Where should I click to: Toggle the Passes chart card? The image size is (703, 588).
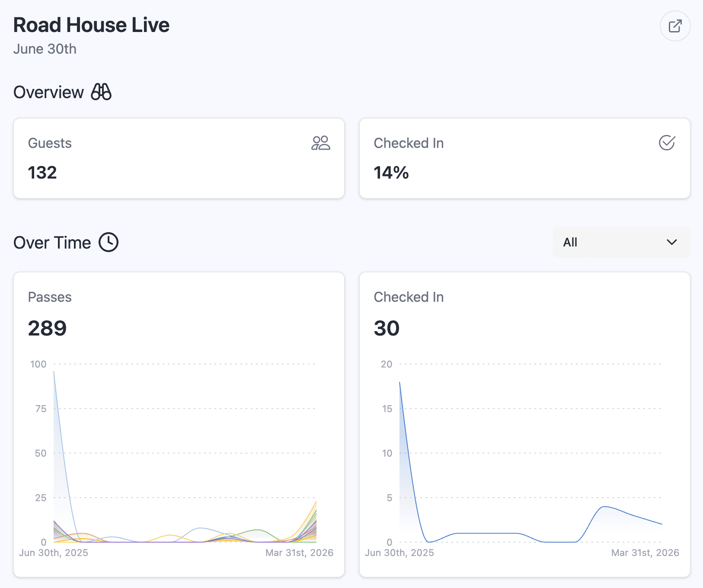click(179, 424)
